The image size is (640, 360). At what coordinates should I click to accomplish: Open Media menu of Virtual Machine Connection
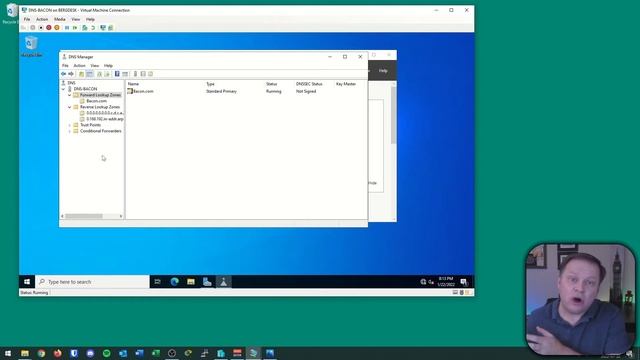pos(60,19)
